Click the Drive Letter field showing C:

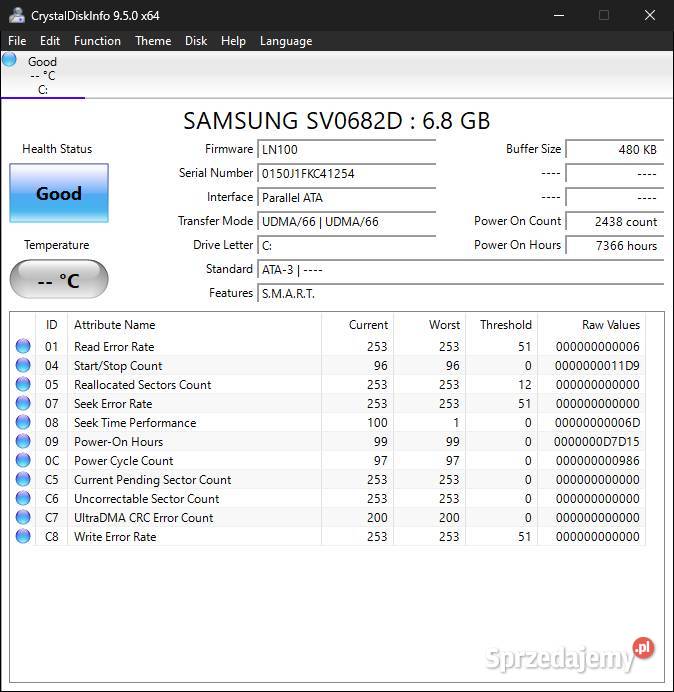(x=346, y=245)
